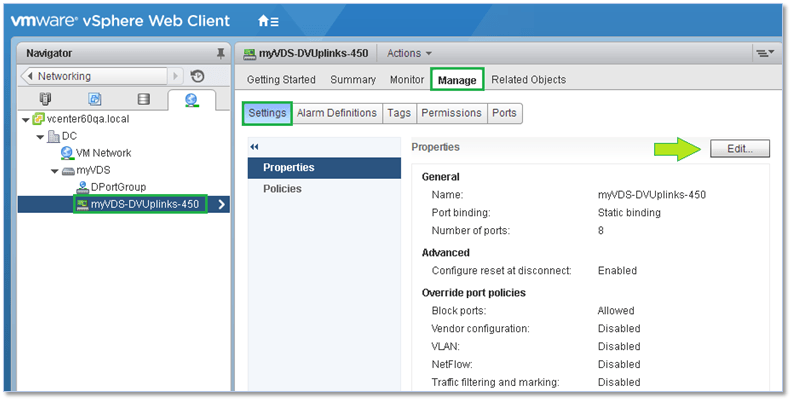Click the Networking breadcrumb field
The height and width of the screenshot is (401, 792).
click(x=94, y=76)
